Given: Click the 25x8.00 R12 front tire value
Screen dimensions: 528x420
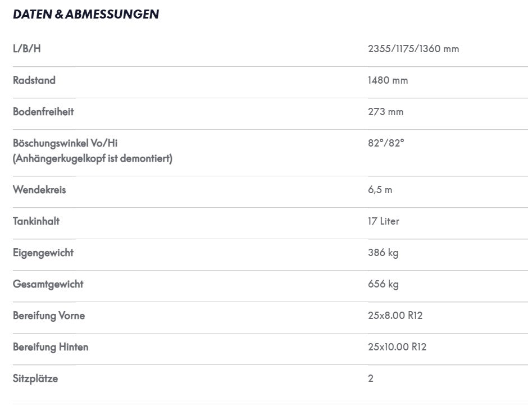Looking at the screenshot, I should (395, 316).
